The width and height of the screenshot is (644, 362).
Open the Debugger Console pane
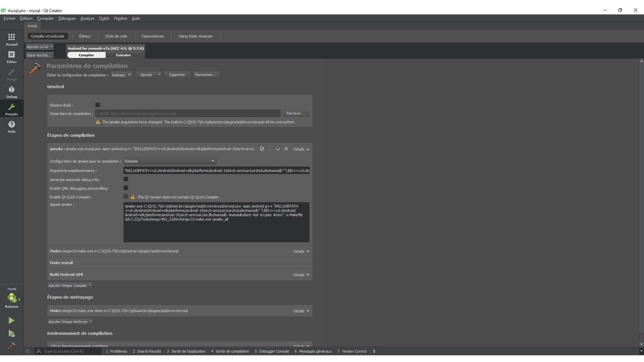[272, 351]
